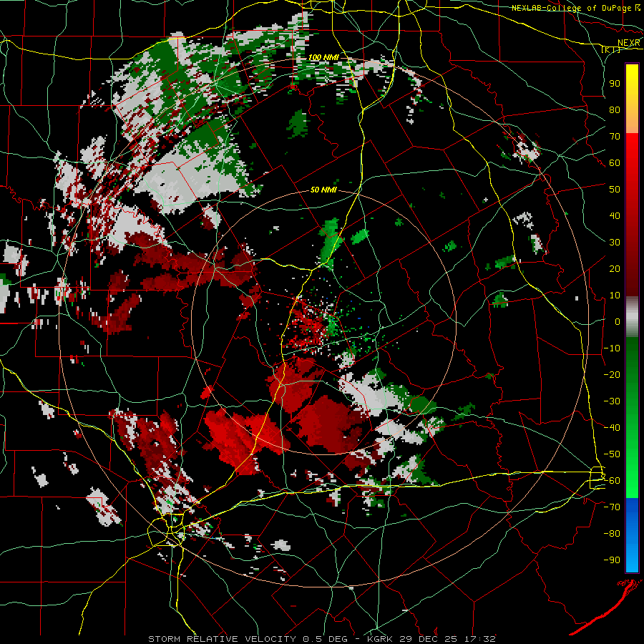Image resolution: width=644 pixels, height=644 pixels.
Task: Click the "-80" velocity scale label
Action: pyautogui.click(x=612, y=534)
